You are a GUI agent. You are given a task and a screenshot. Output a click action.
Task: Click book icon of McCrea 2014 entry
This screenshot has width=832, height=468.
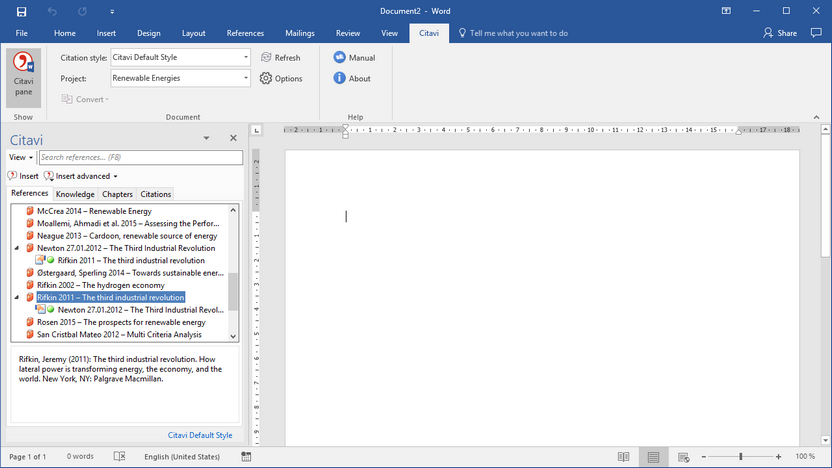[30, 211]
